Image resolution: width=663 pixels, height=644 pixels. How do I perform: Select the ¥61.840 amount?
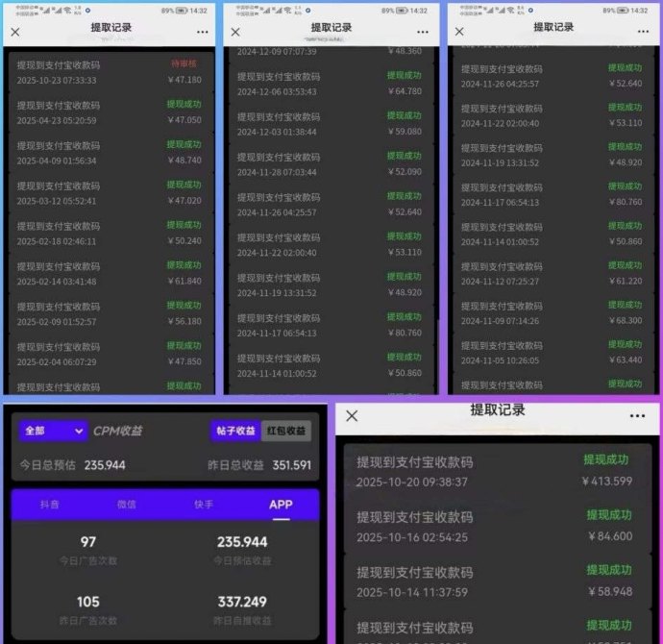click(x=184, y=282)
